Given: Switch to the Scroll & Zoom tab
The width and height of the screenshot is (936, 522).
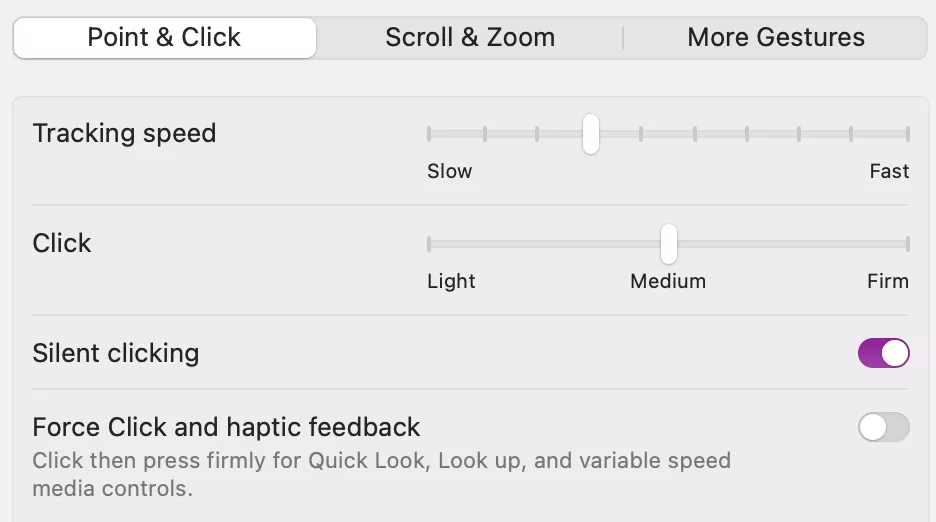Looking at the screenshot, I should (470, 38).
